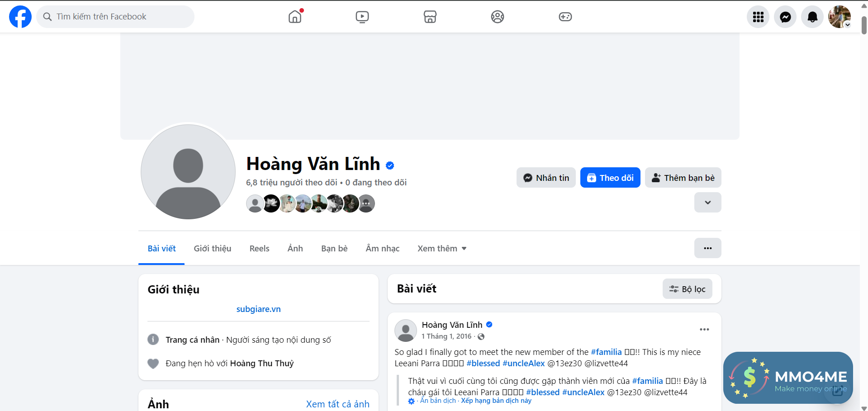The image size is (868, 411).
Task: Open the Gaming icon in top bar
Action: click(565, 17)
